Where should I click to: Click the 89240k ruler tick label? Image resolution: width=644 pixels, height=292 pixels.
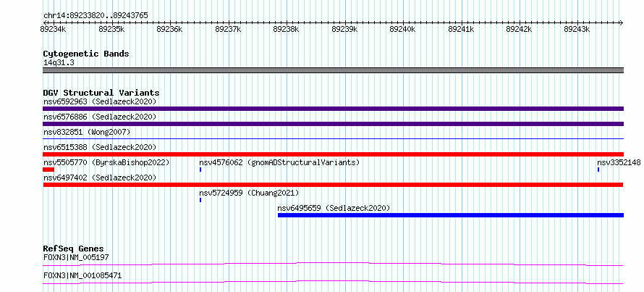402,29
